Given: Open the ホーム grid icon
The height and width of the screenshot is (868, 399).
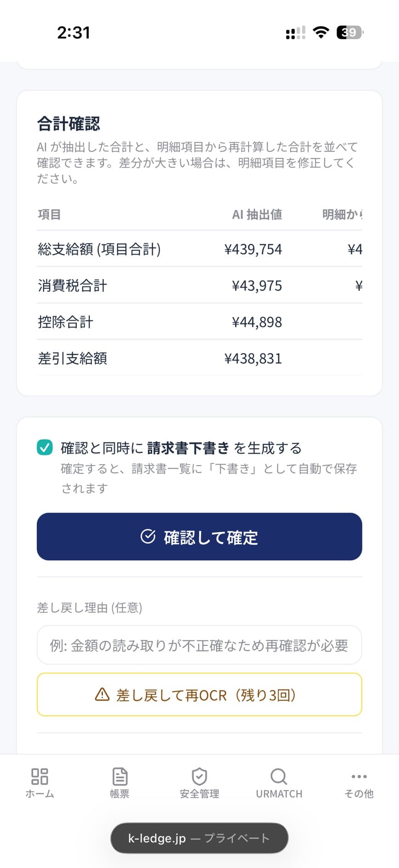Looking at the screenshot, I should (40, 776).
